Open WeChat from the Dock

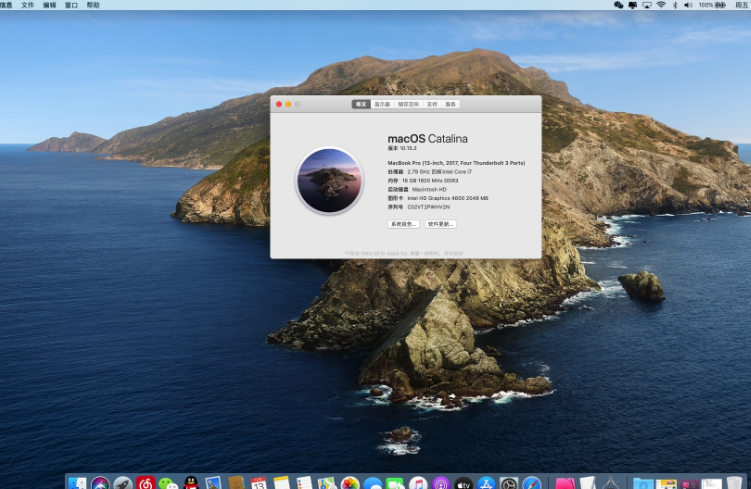click(168, 484)
